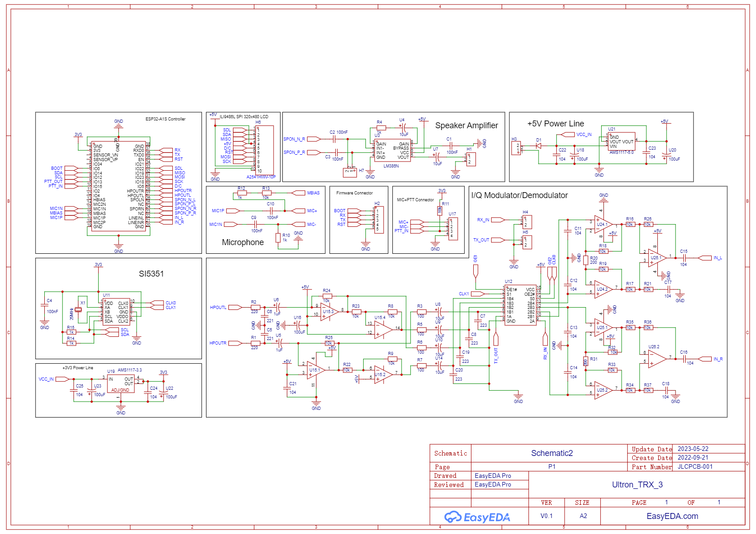Select the IN_L net port
756x534 pixels.
[717, 258]
